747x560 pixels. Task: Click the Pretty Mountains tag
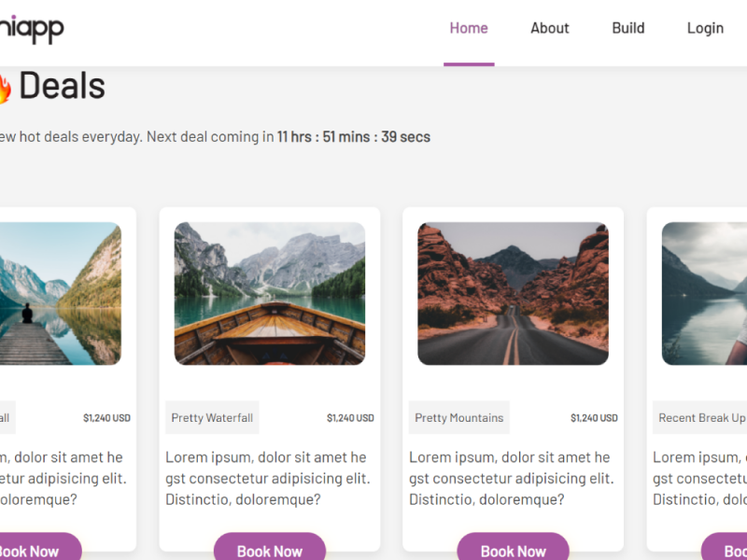pyautogui.click(x=459, y=418)
